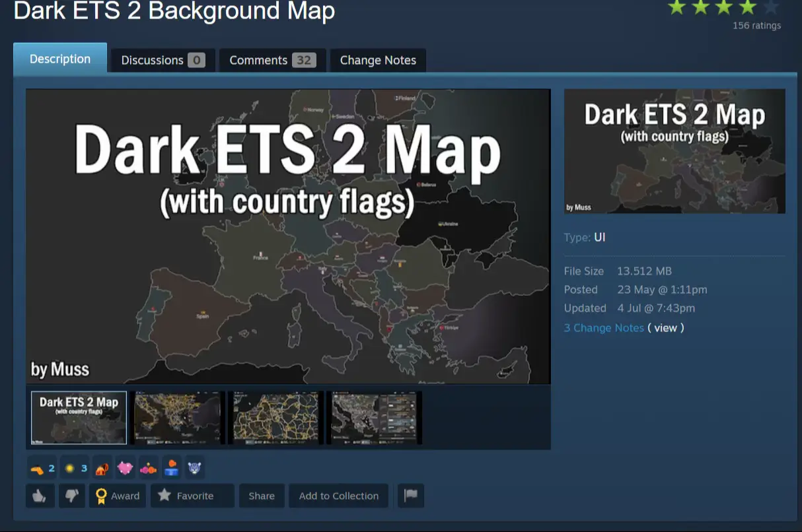Click the view link beside Change Notes
The image size is (802, 532).
click(665, 327)
